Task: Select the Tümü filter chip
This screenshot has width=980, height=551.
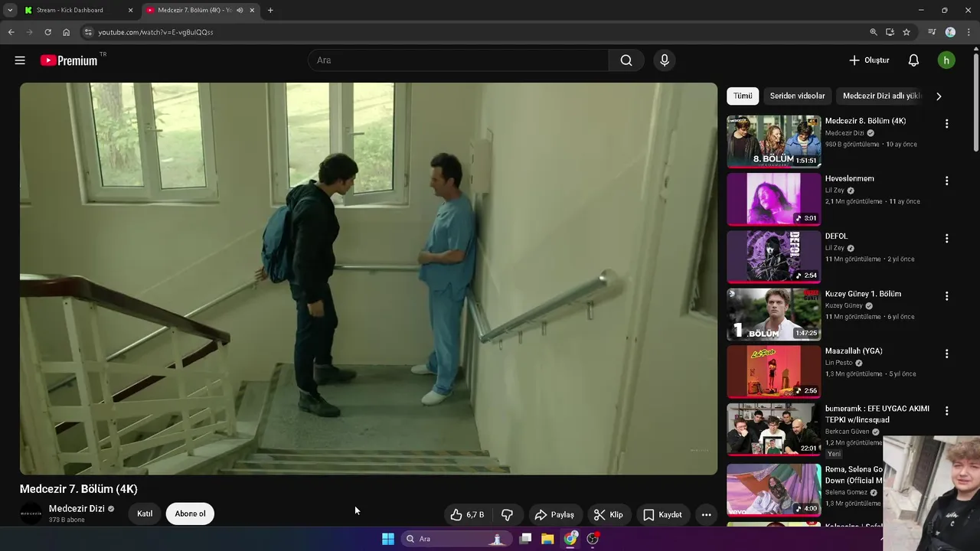Action: pos(743,96)
